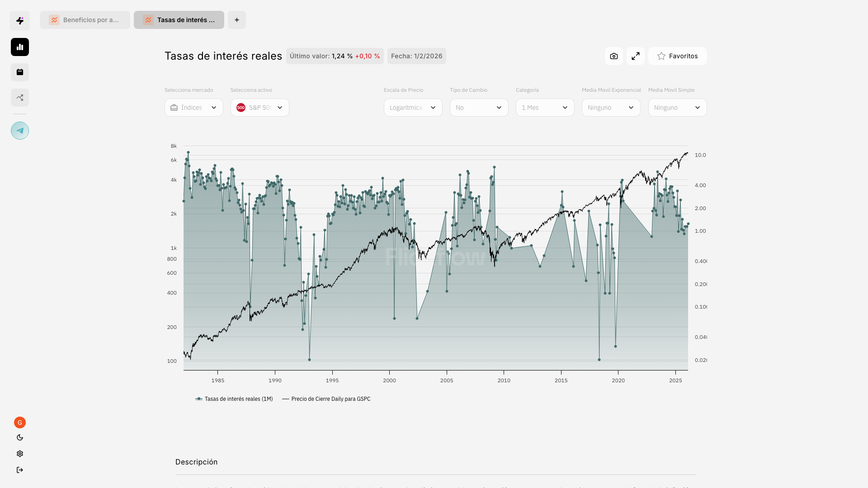Open the Media Movil Simple dropdown
The image size is (868, 488).
click(x=678, y=108)
